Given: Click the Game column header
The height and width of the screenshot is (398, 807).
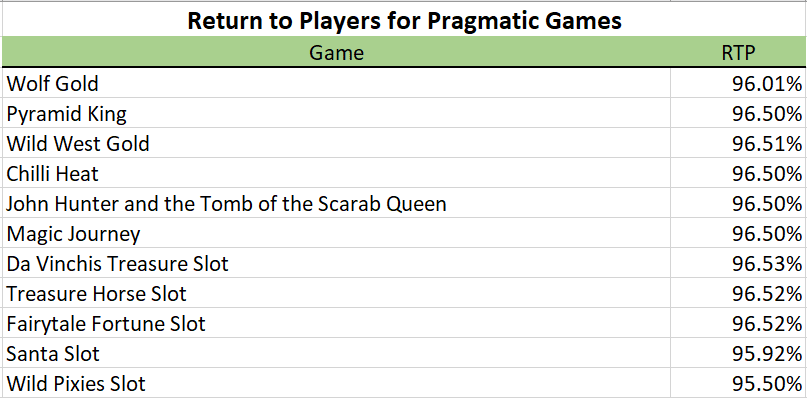Looking at the screenshot, I should tap(337, 52).
